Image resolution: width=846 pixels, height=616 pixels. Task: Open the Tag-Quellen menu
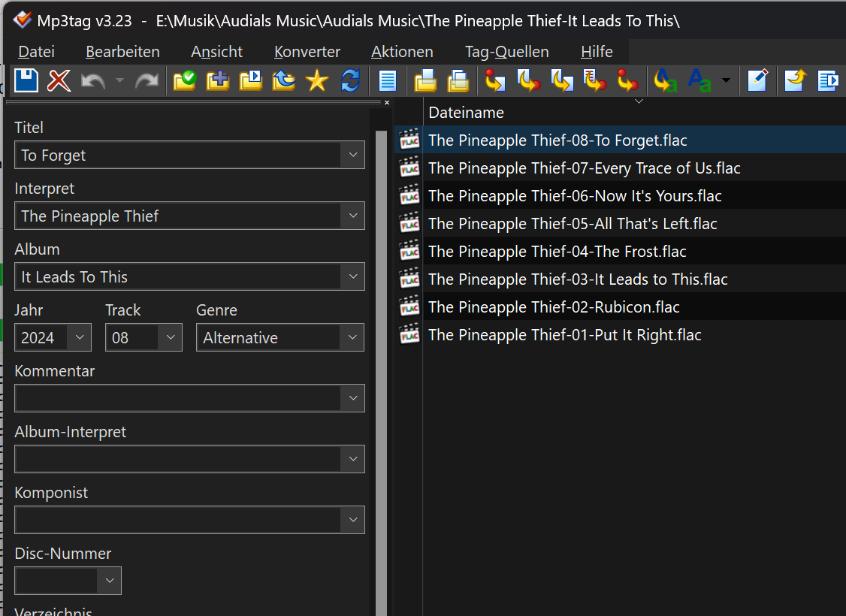507,52
